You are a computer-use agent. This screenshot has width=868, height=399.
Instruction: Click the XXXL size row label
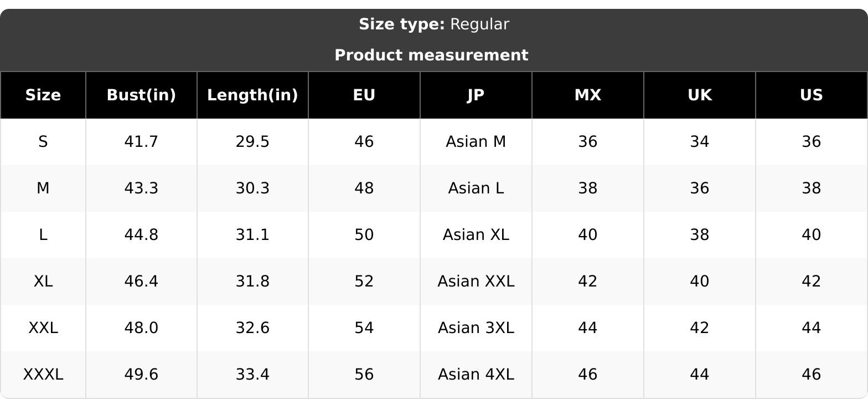coord(43,375)
